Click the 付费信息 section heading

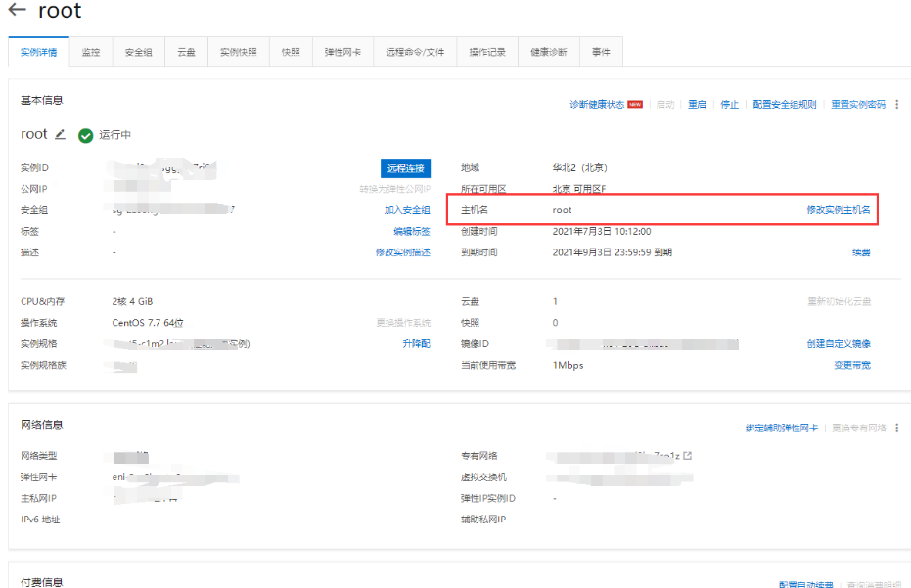pyautogui.click(x=42, y=582)
